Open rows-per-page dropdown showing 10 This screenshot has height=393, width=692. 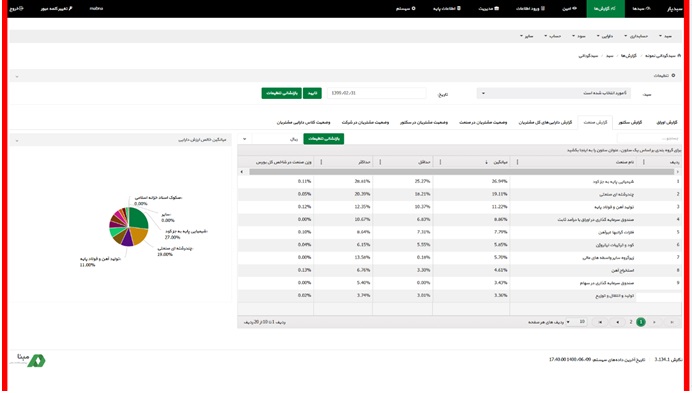pyautogui.click(x=576, y=322)
